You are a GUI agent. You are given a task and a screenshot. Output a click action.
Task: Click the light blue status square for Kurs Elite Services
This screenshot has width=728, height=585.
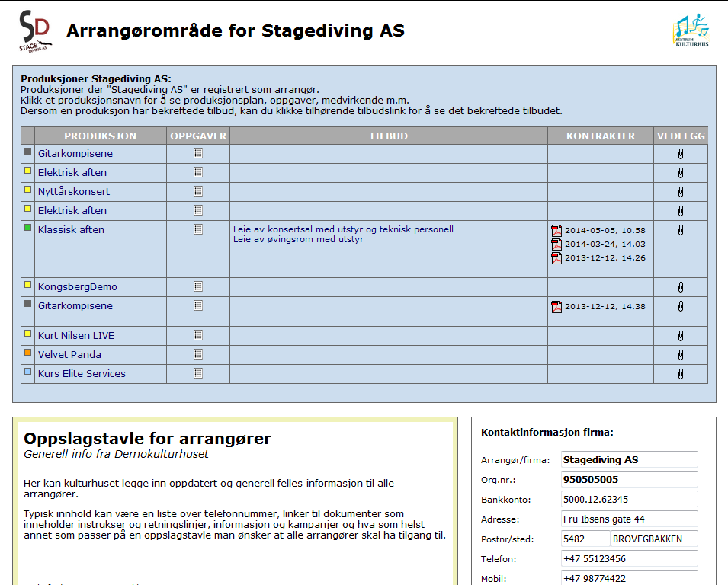[28, 372]
